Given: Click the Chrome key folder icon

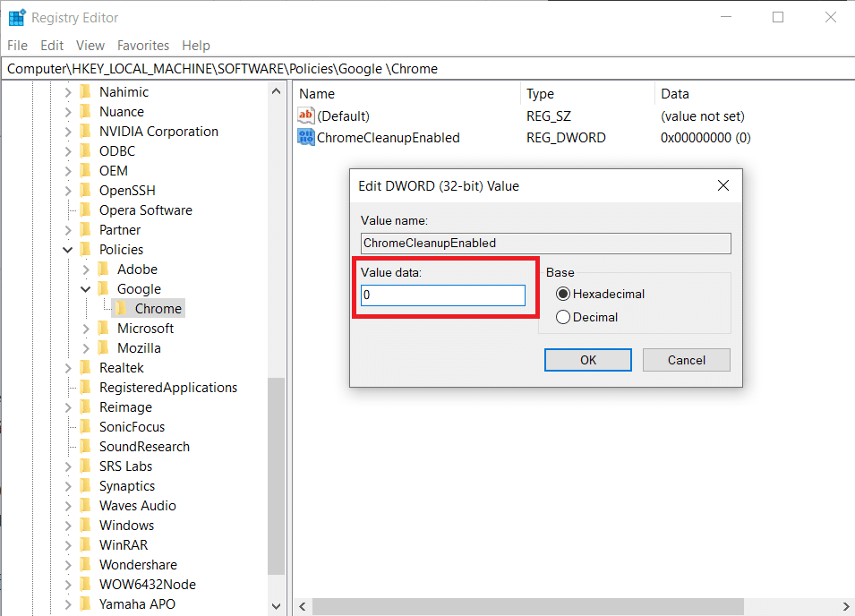Looking at the screenshot, I should click(x=122, y=309).
